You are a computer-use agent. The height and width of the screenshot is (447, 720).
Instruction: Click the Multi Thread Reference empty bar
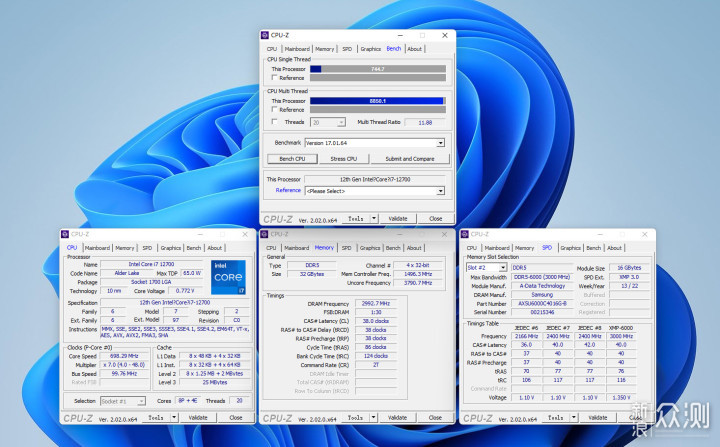click(378, 109)
